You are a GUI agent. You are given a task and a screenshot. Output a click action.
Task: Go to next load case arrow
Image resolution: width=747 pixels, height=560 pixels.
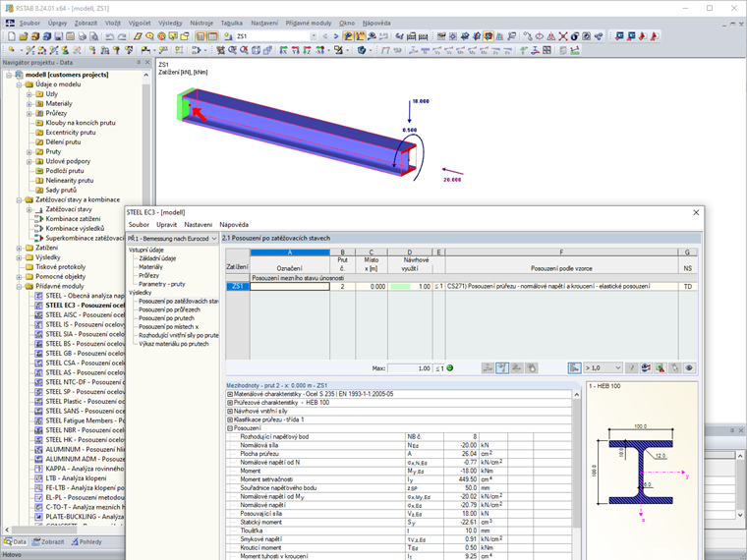click(x=336, y=36)
